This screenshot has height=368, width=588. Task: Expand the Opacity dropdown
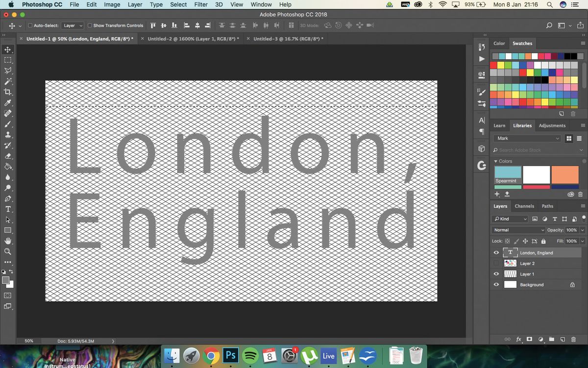pyautogui.click(x=582, y=230)
